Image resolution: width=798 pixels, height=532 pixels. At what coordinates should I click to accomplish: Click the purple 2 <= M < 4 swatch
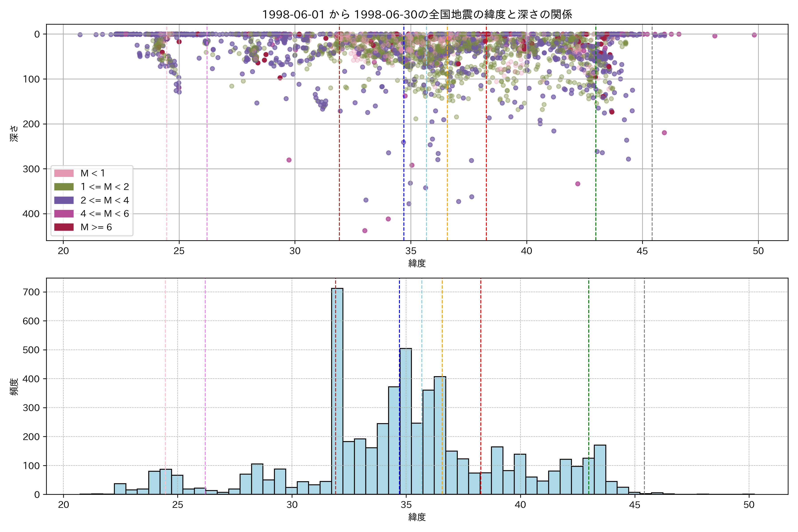[64, 200]
